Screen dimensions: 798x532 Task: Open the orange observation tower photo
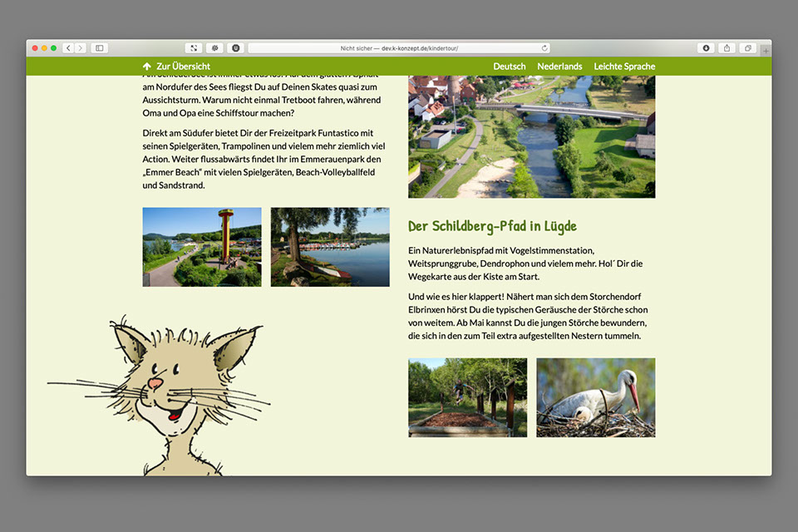point(202,247)
